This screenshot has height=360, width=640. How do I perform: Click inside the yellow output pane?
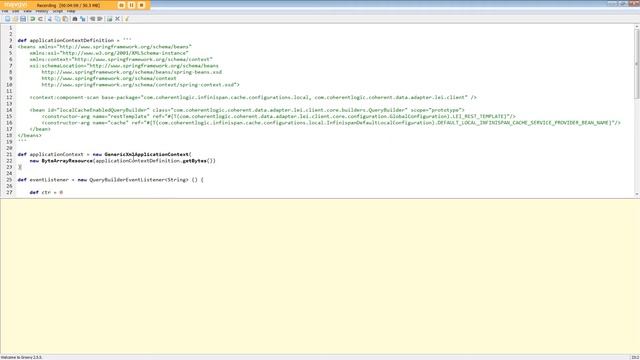[x=320, y=276]
